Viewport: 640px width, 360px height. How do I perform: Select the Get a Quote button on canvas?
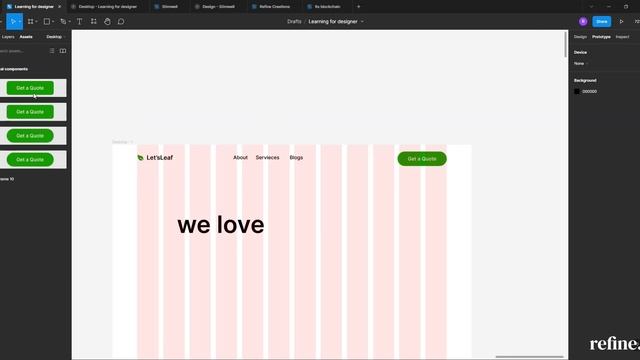click(x=422, y=159)
